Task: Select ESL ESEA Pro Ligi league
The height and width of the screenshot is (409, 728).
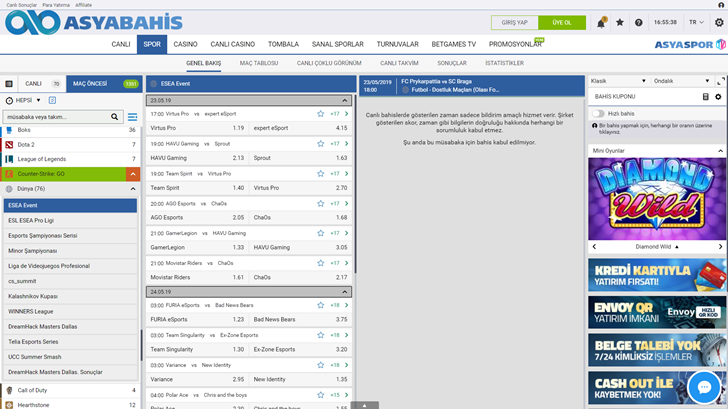Action: point(71,221)
